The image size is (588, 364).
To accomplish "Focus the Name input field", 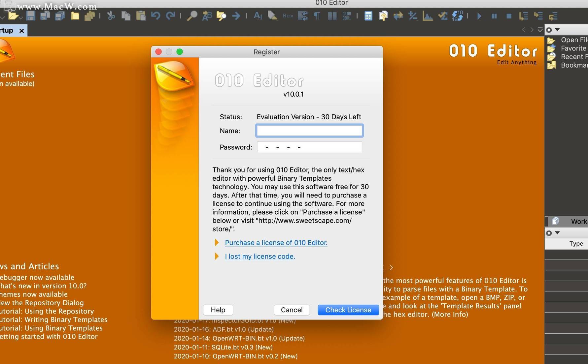I will pyautogui.click(x=309, y=131).
